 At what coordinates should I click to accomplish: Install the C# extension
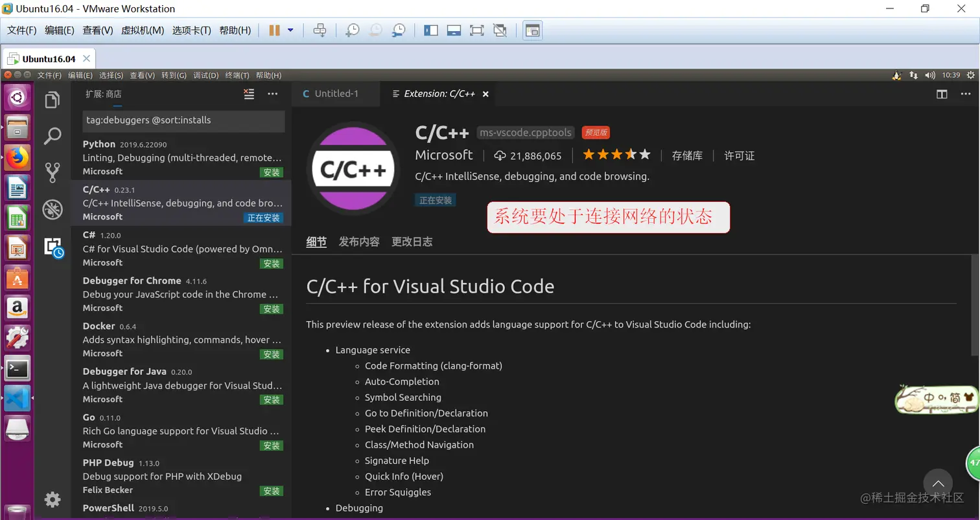pyautogui.click(x=271, y=264)
